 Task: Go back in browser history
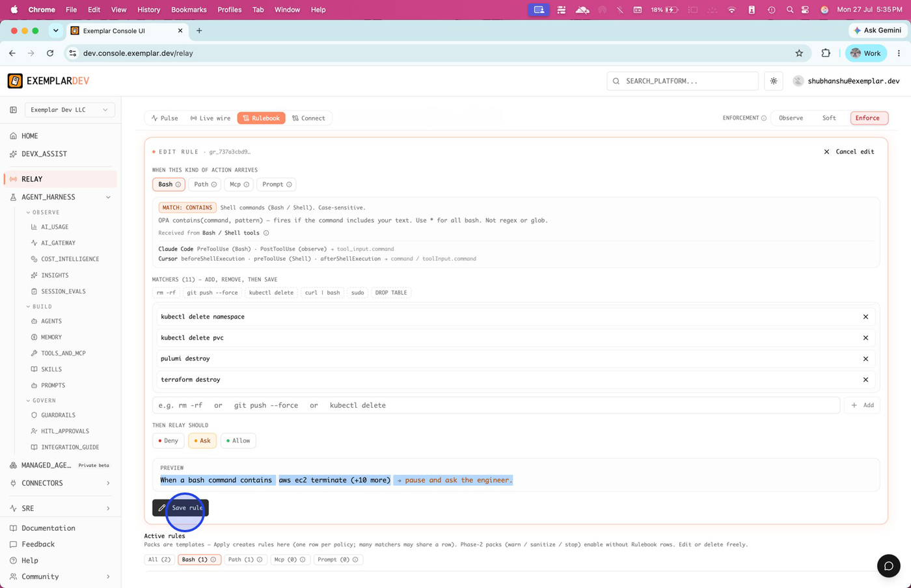tap(12, 53)
